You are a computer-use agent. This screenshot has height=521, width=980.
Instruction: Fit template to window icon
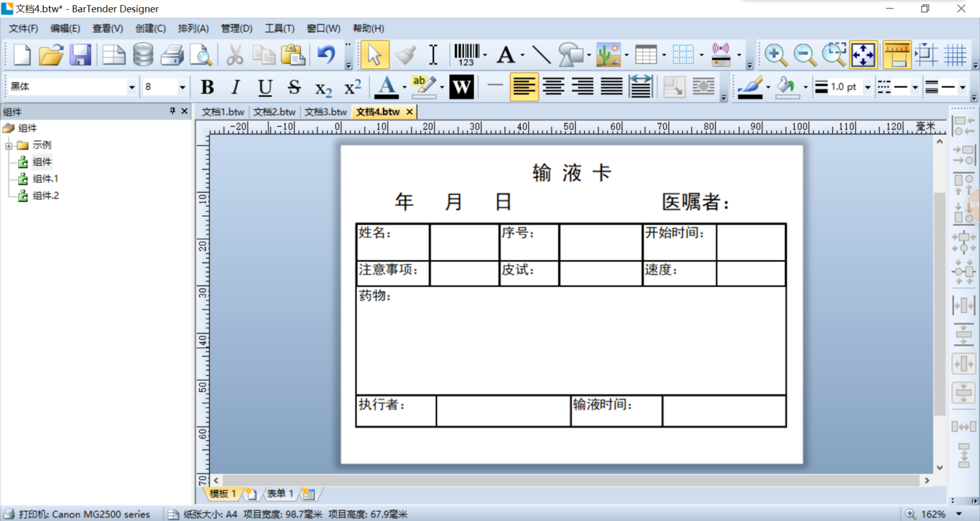tap(864, 55)
